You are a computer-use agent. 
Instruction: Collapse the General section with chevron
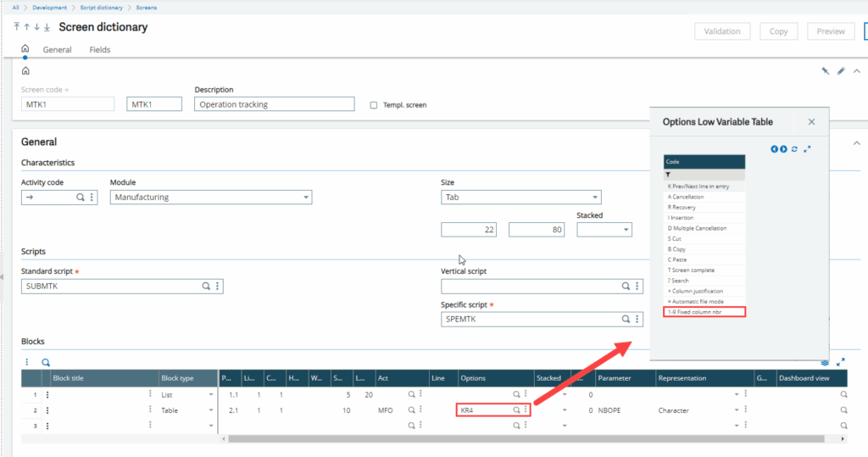856,142
